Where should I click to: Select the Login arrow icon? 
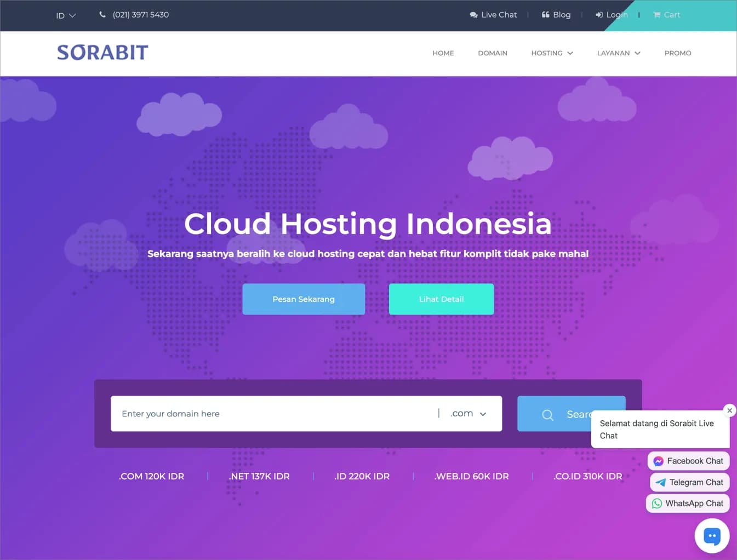(598, 14)
